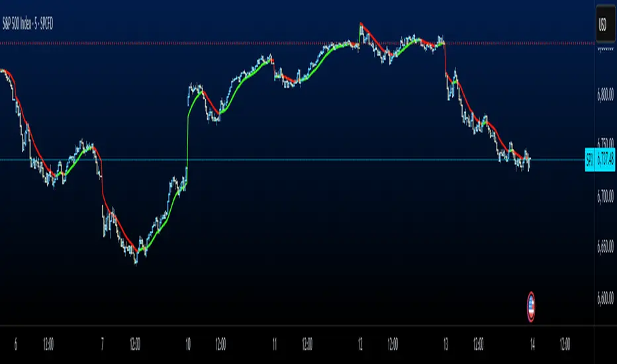Click the US flag economic event marker
Viewport: 617px width, 364px height.
(531, 307)
